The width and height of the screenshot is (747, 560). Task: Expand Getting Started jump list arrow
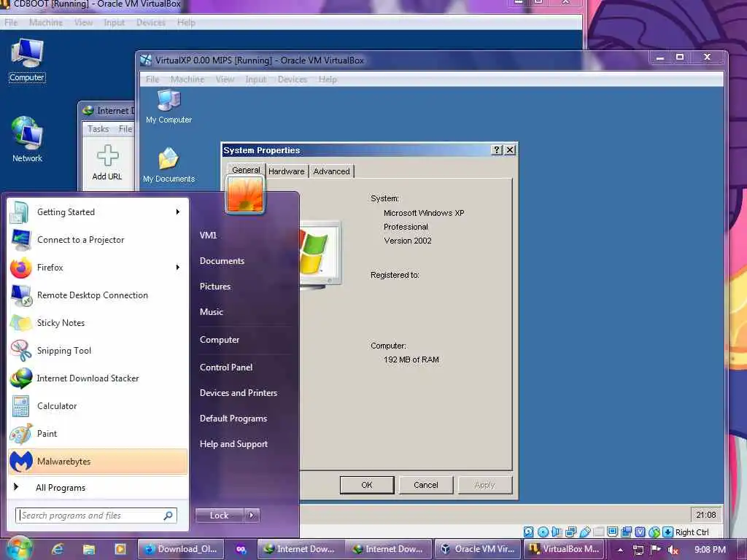coord(178,212)
